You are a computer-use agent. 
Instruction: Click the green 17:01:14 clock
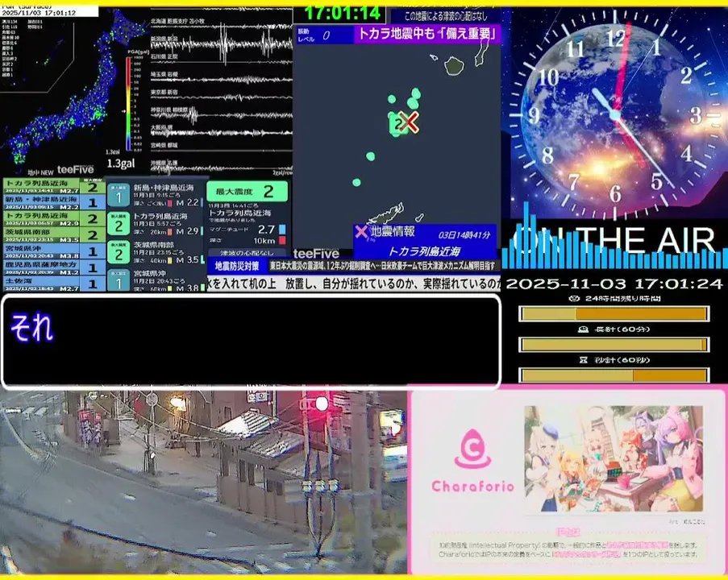343,14
